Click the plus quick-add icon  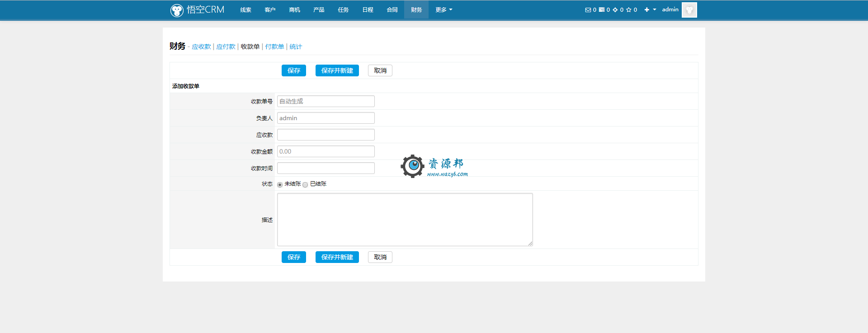tap(647, 9)
